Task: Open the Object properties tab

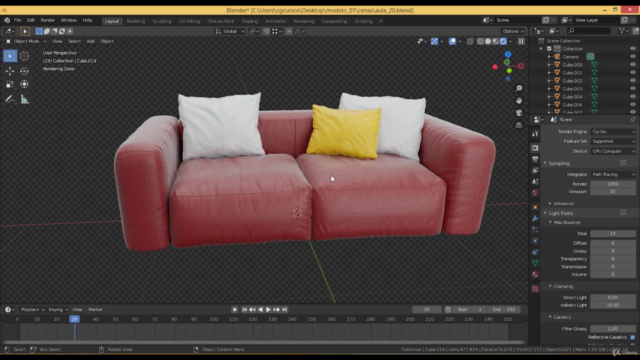Action: coord(535,207)
